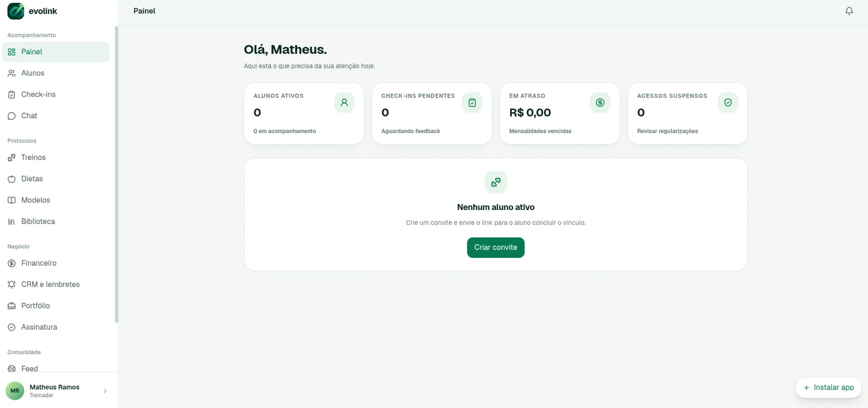Click the R$ 0,00 overdue amount
The image size is (868, 408).
(530, 113)
